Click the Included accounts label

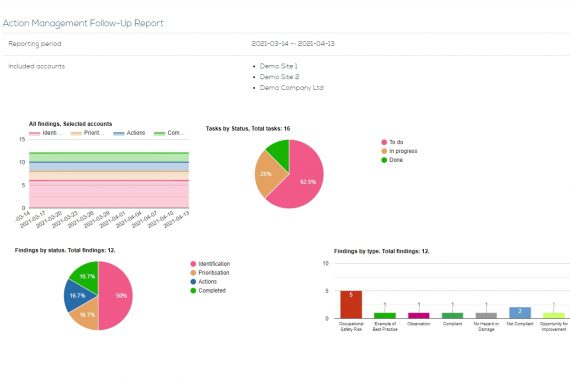coord(37,67)
